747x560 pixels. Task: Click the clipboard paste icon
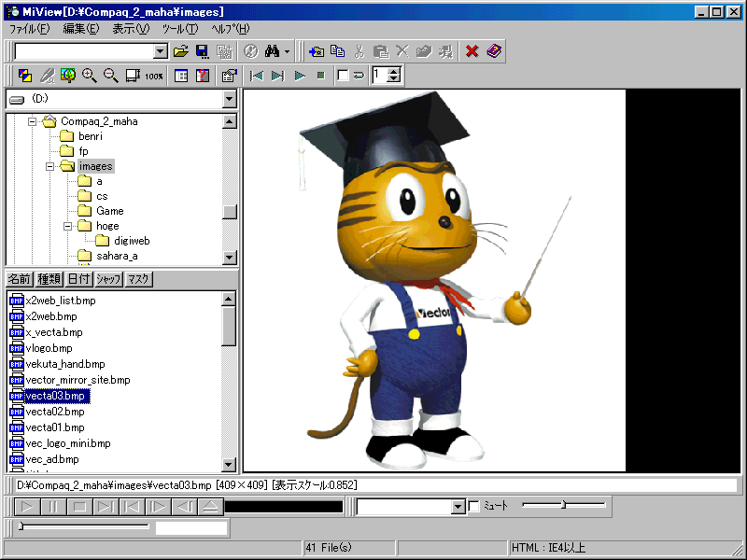pos(381,51)
